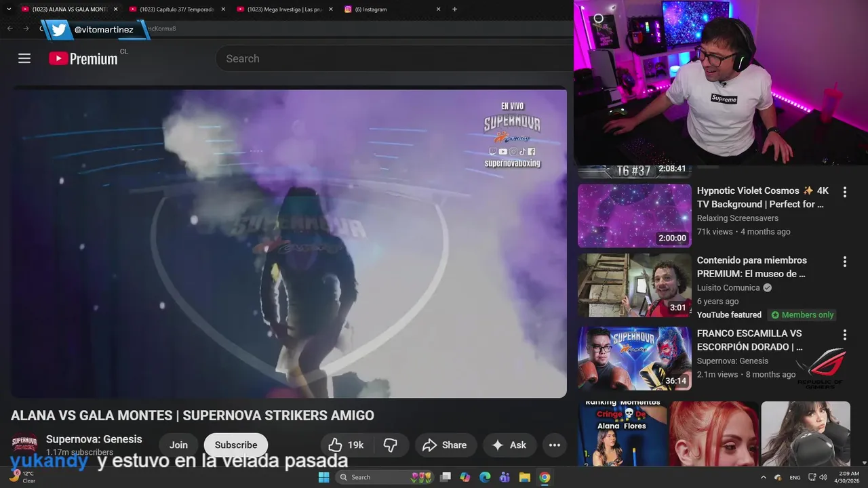Open Ranking Momentos Cringe Alana Flores short

click(623, 434)
